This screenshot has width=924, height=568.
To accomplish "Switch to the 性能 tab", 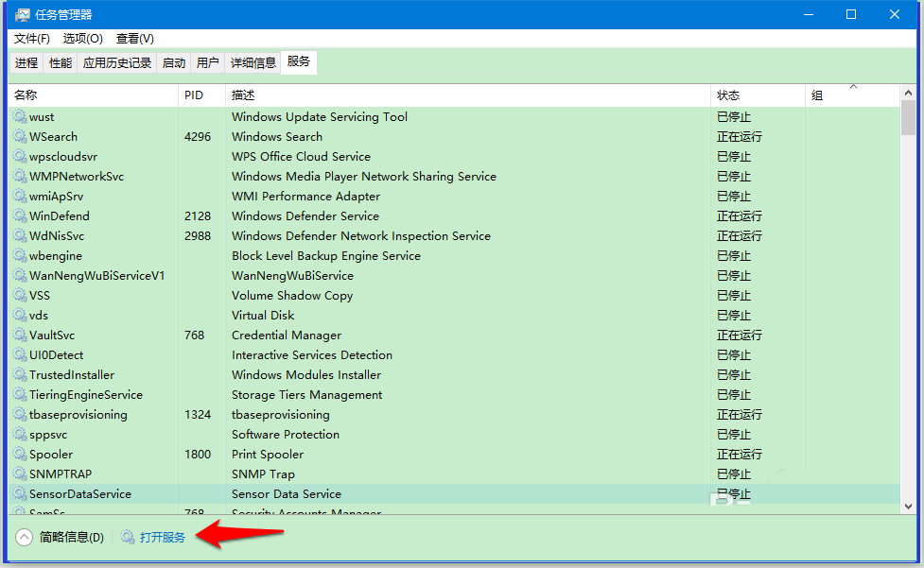I will [x=60, y=61].
